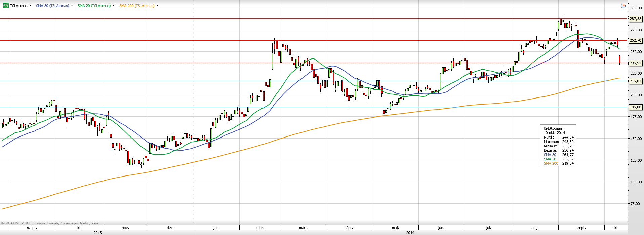Screen dimensions: 644x235
Task: Click the 100,00 price axis label
Action: (x=636, y=182)
